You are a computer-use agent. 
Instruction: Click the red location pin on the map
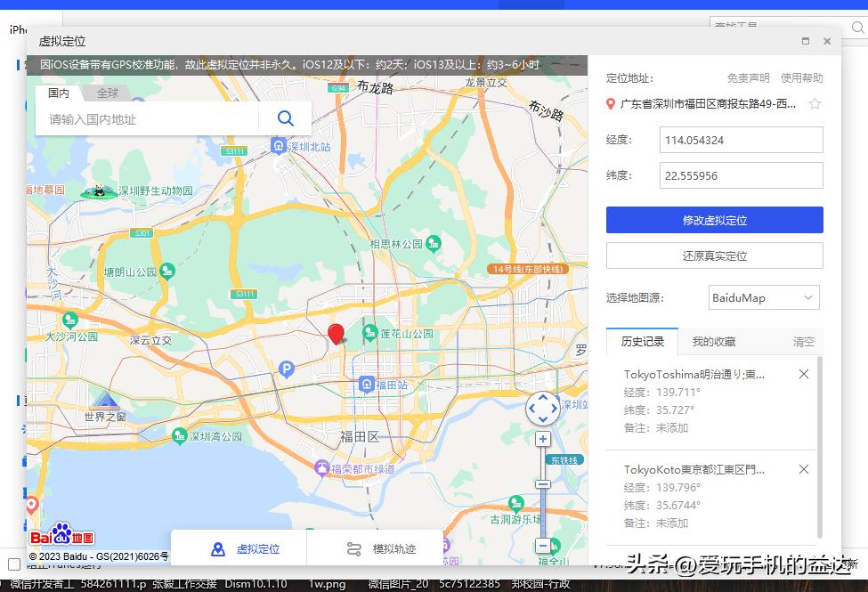pyautogui.click(x=337, y=334)
